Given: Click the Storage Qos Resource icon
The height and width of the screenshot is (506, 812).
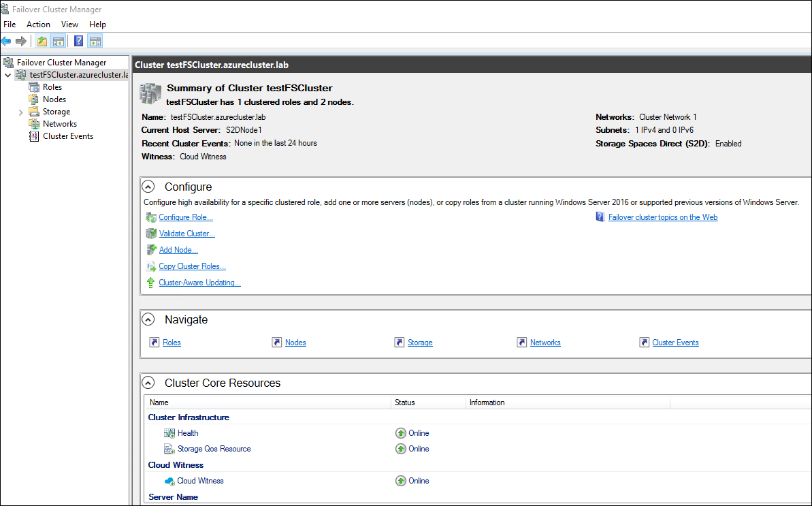Looking at the screenshot, I should tap(169, 449).
